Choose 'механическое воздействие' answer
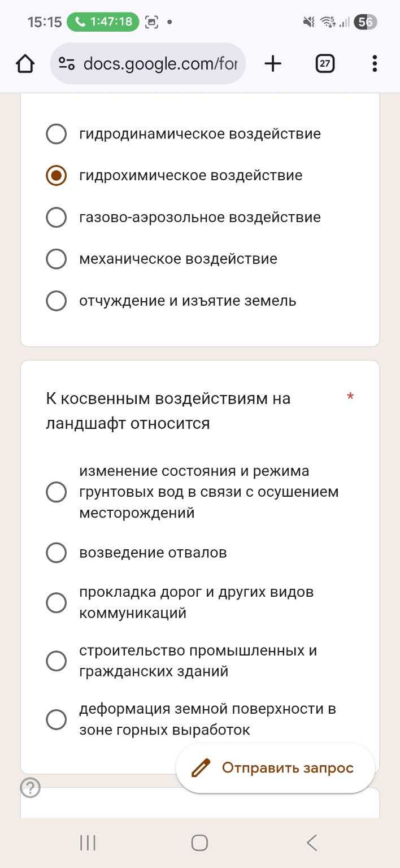Image resolution: width=400 pixels, height=868 pixels. [56, 259]
